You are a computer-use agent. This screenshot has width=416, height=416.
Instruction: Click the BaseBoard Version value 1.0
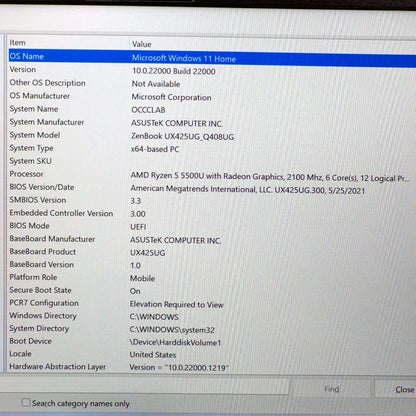coord(135,266)
